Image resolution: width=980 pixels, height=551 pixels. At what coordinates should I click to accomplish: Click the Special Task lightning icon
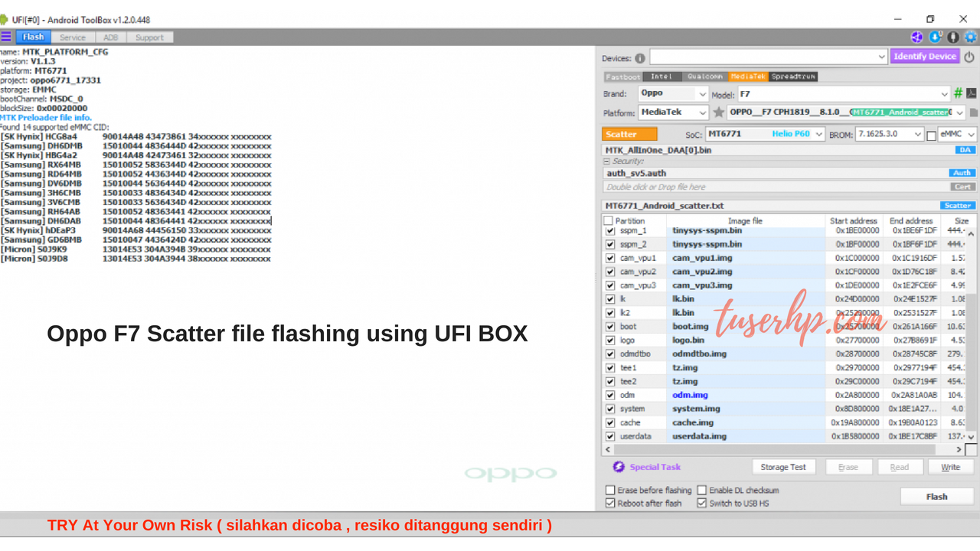click(x=619, y=467)
